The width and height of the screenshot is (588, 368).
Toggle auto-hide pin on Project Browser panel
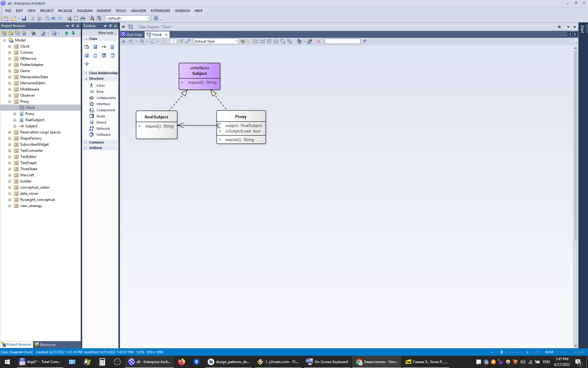point(73,26)
